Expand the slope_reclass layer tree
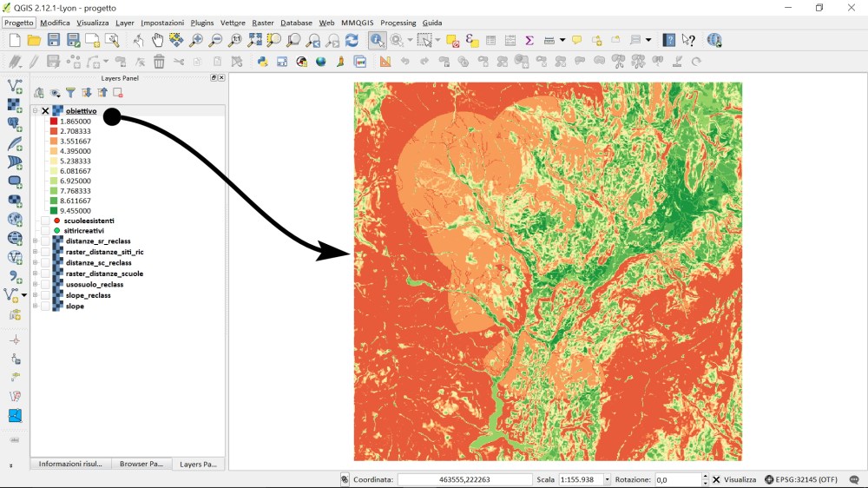 [x=36, y=295]
